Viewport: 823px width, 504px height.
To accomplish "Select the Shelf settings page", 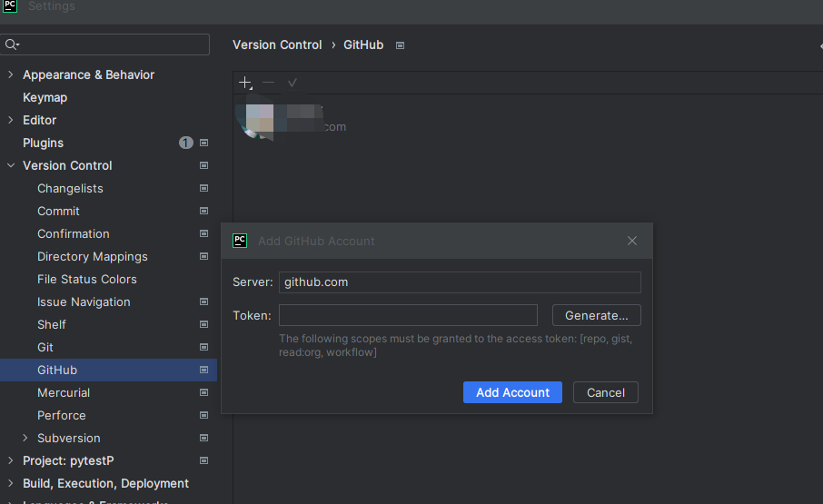I will coord(52,324).
